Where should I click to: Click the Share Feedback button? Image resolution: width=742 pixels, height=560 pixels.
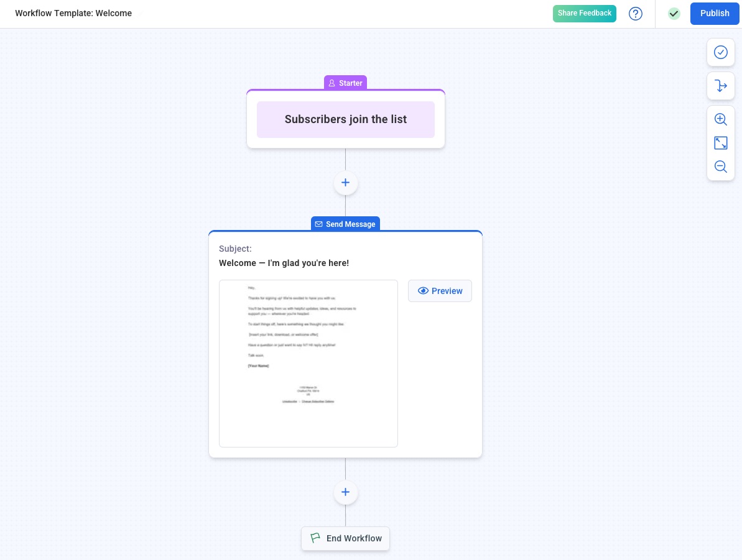click(x=584, y=12)
